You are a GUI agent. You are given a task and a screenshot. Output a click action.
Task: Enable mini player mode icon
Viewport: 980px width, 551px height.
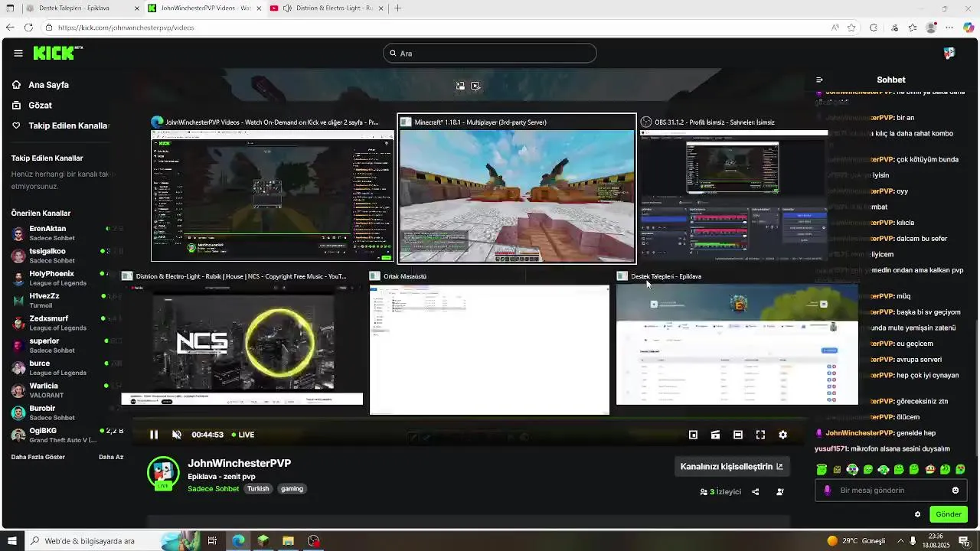(693, 435)
